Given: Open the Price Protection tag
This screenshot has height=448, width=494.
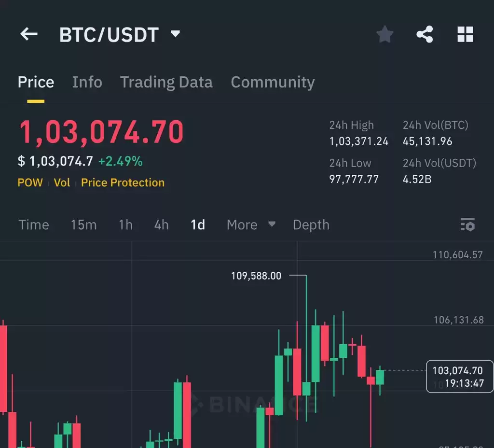Looking at the screenshot, I should click(123, 182).
